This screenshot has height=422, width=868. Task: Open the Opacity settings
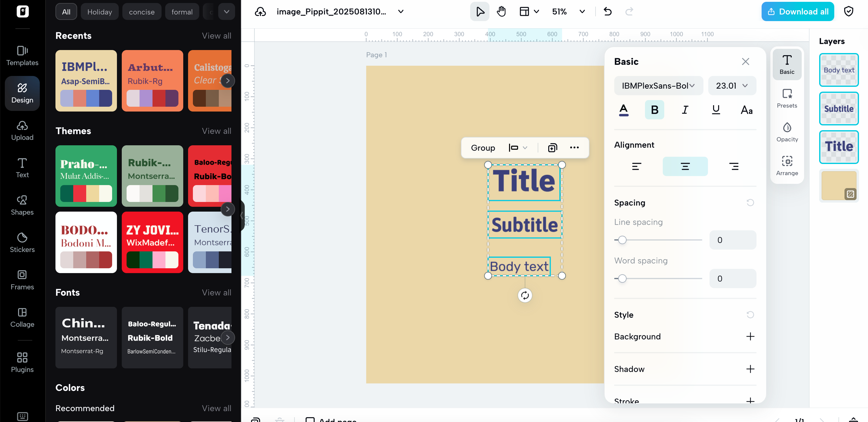(787, 132)
